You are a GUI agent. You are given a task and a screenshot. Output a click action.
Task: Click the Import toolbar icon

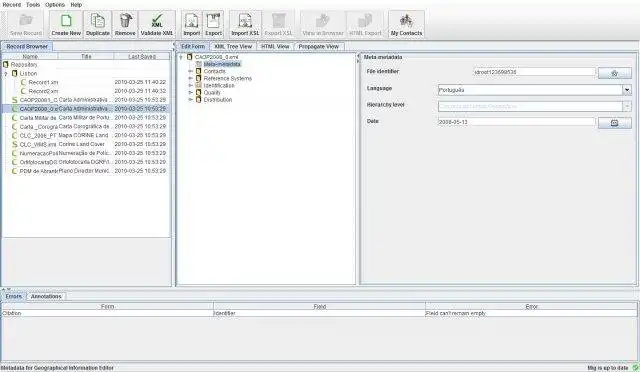(191, 20)
